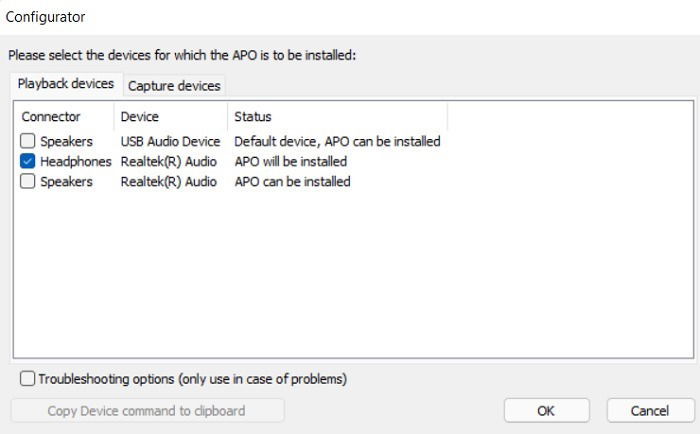The image size is (700, 434).
Task: Click the Status column header
Action: pyautogui.click(x=338, y=117)
